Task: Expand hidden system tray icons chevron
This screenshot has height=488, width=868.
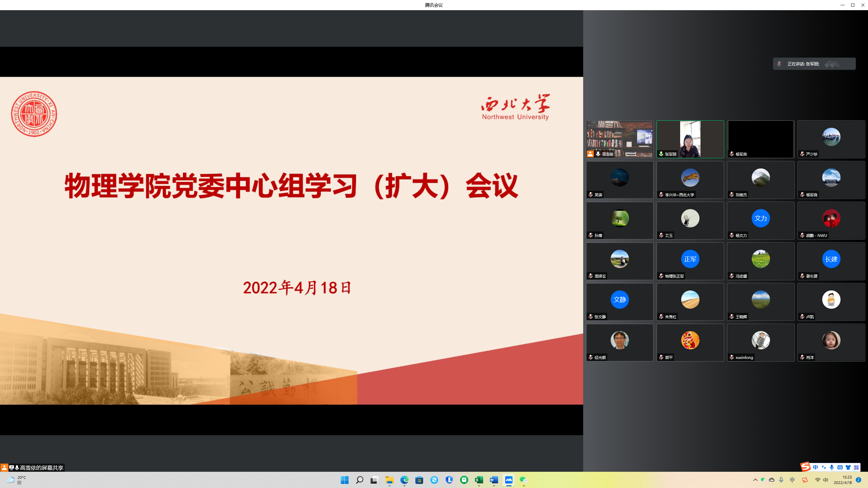Action: tap(755, 480)
